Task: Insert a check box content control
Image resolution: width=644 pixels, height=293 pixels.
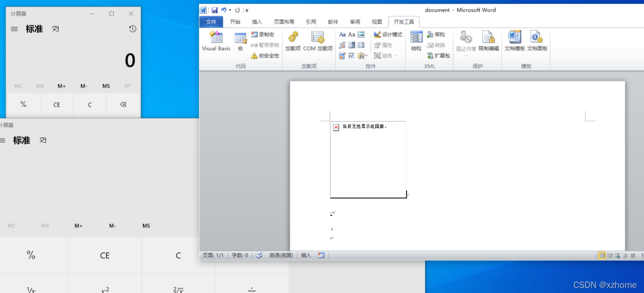Action: 351,56
